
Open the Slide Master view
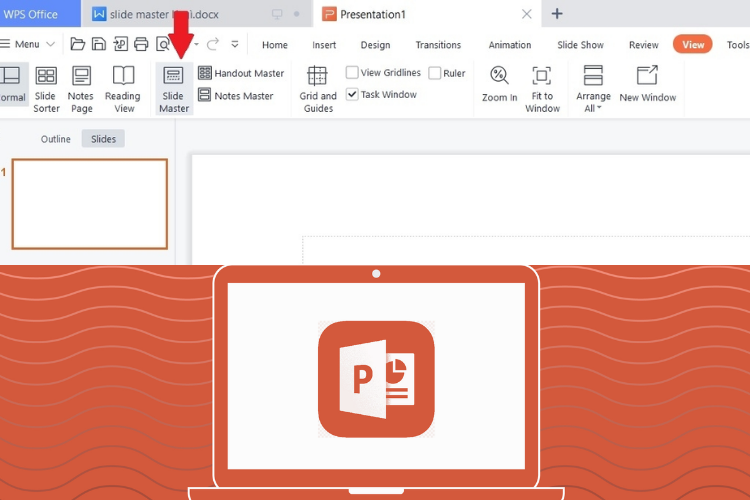(x=174, y=89)
